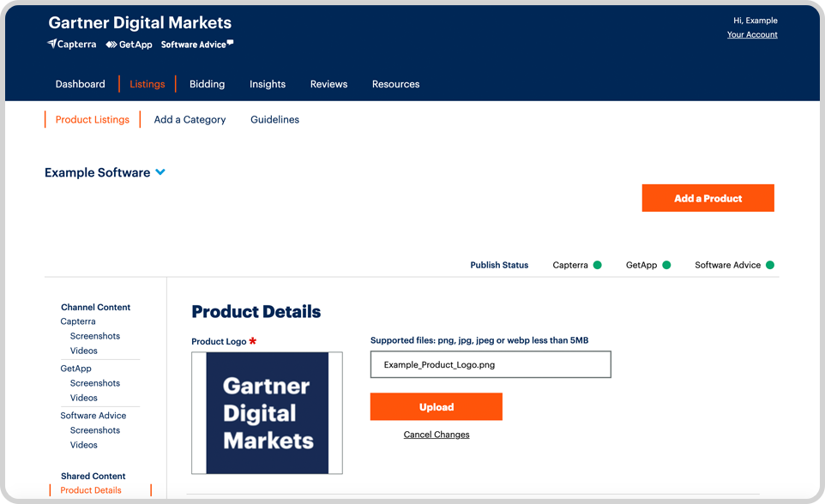
Task: Expand the Example Software product dropdown
Action: (160, 172)
